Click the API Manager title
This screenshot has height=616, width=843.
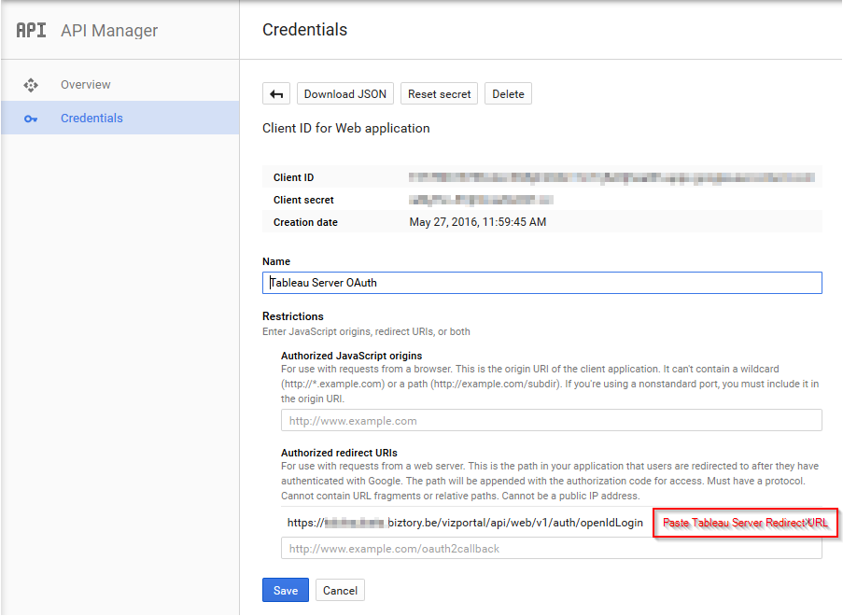pos(109,31)
